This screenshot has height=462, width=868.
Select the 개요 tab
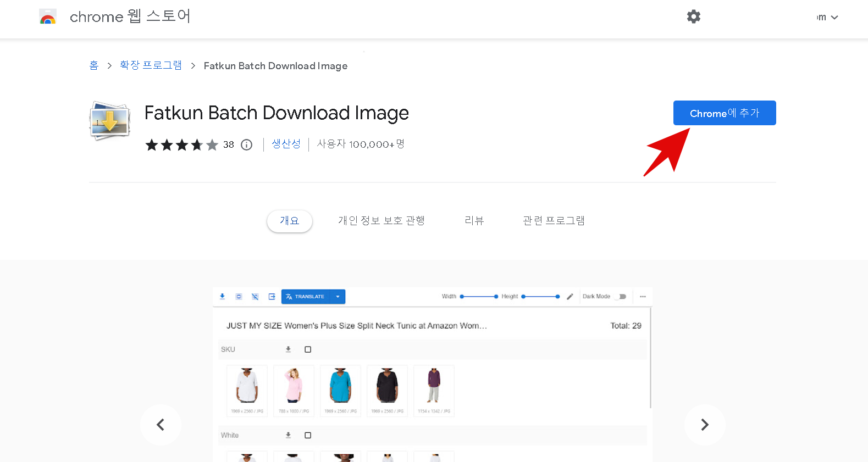tap(290, 221)
